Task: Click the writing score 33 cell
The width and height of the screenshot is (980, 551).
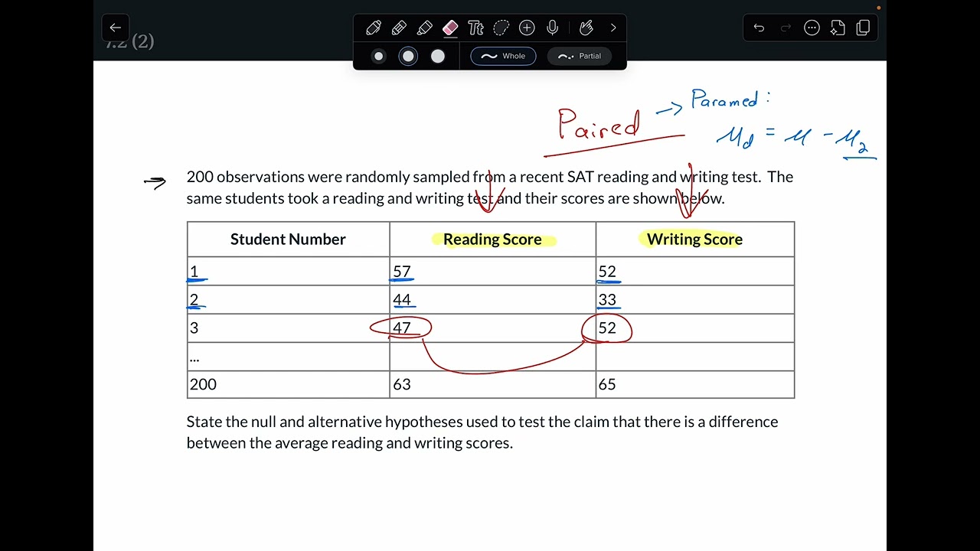Action: coord(694,300)
